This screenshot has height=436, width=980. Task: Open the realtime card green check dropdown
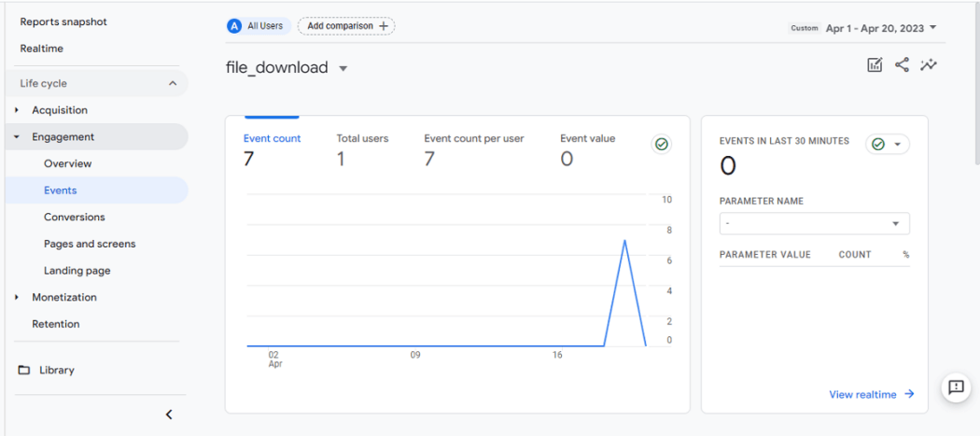888,145
